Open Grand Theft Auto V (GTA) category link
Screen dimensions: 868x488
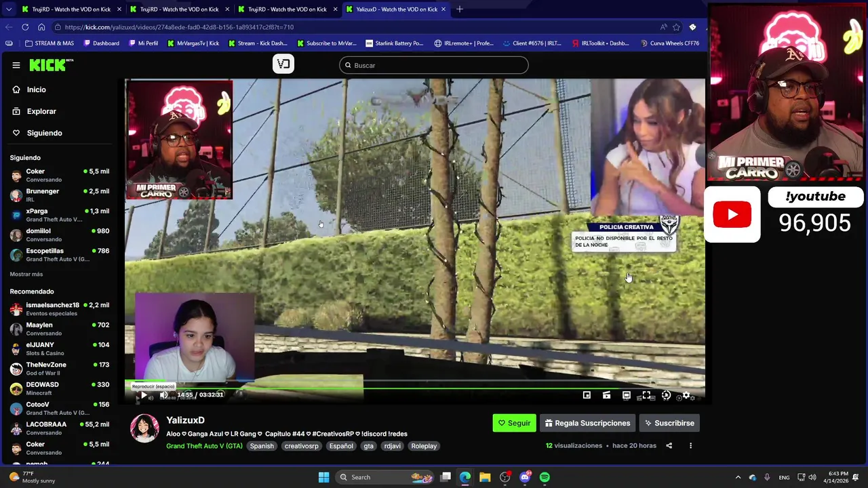pyautogui.click(x=204, y=446)
